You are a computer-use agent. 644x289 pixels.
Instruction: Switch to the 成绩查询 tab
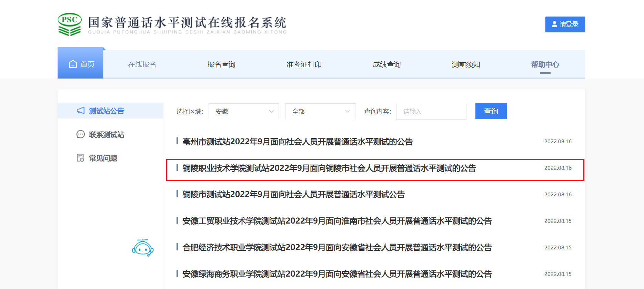387,64
